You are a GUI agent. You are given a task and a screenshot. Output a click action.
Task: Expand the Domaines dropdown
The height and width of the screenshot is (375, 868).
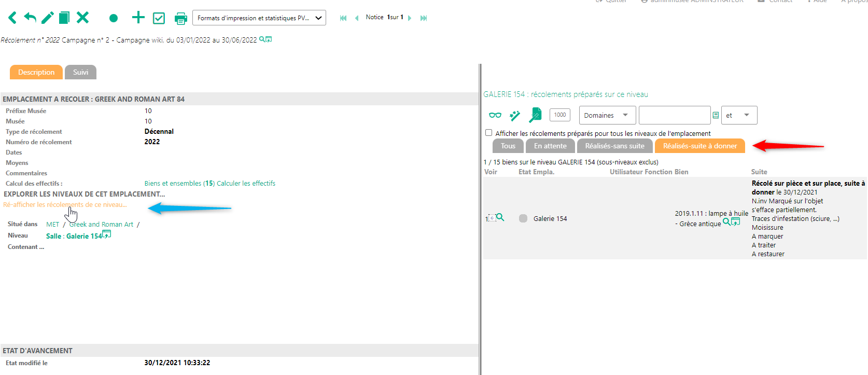(607, 115)
